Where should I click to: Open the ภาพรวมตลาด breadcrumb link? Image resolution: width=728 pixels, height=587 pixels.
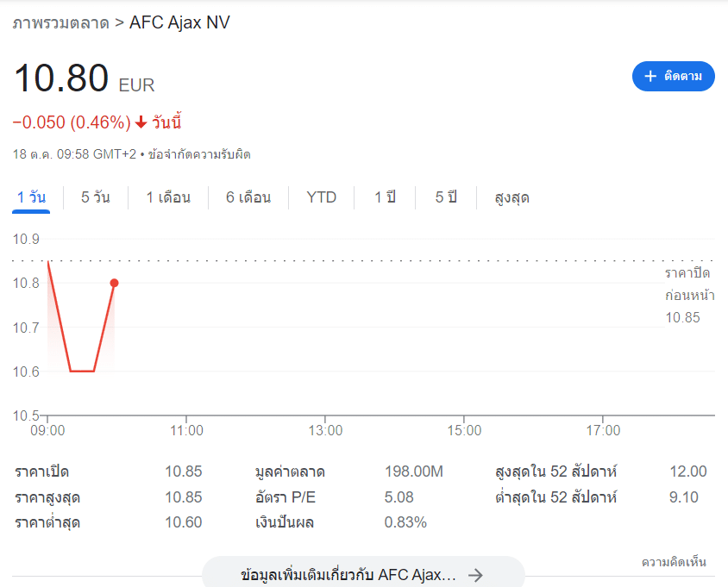tap(61, 22)
